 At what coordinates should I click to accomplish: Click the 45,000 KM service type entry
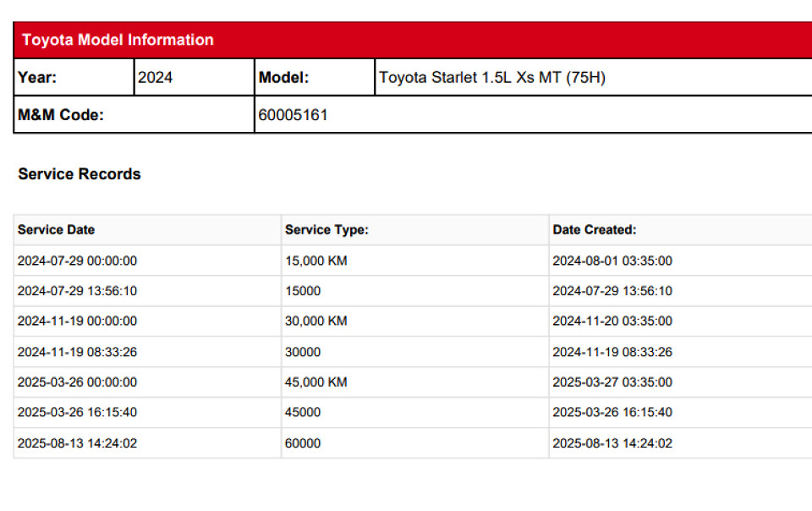point(316,382)
